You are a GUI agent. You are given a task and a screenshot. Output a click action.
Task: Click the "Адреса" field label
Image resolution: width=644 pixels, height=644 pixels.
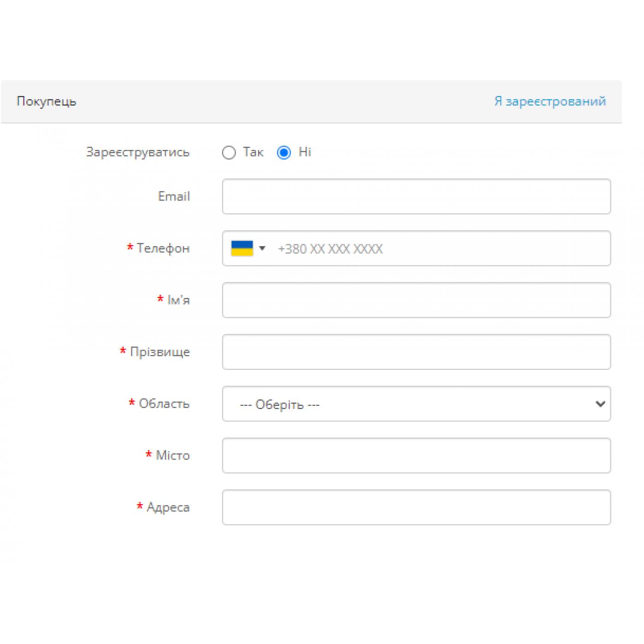[168, 507]
